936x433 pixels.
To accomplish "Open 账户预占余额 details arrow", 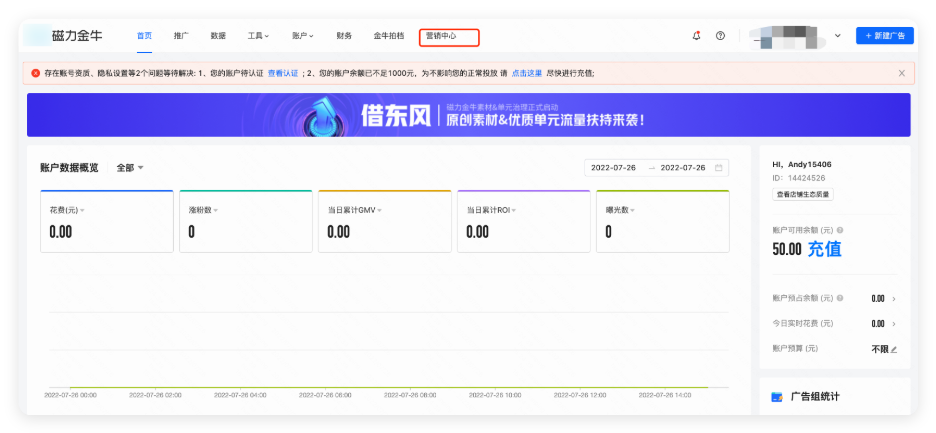I will click(894, 299).
